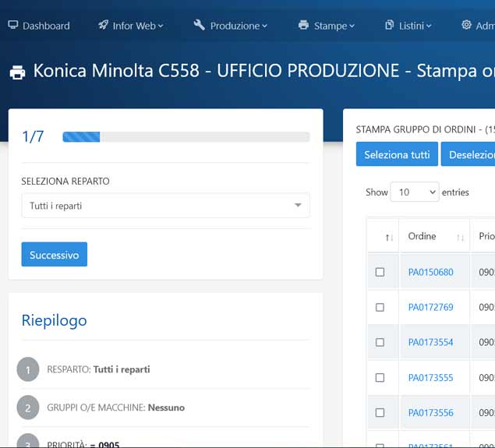Click the Produzione wrench icon

pos(200,25)
